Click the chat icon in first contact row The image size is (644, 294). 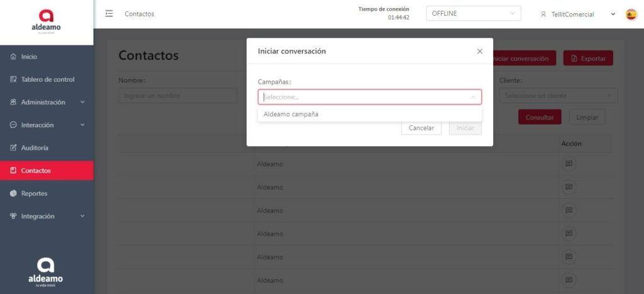point(569,164)
